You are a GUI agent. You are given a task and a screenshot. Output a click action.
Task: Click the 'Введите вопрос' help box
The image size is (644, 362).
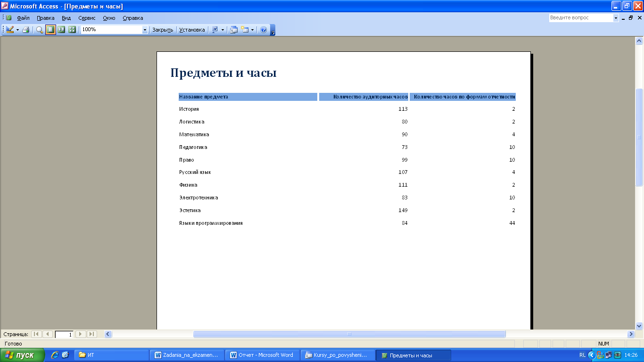[581, 17]
